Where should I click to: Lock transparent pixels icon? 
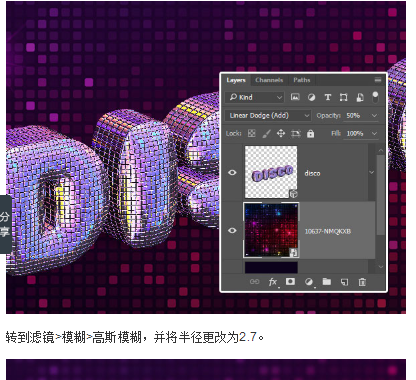(252, 133)
